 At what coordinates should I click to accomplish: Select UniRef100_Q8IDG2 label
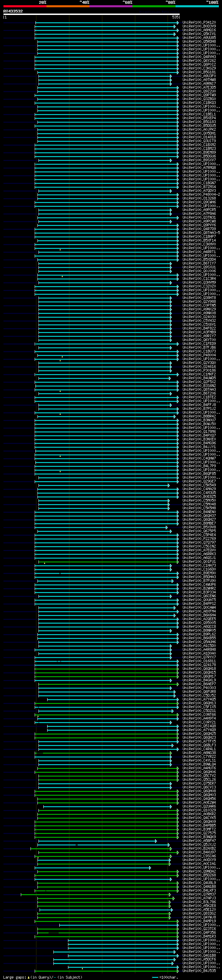click(199, 913)
